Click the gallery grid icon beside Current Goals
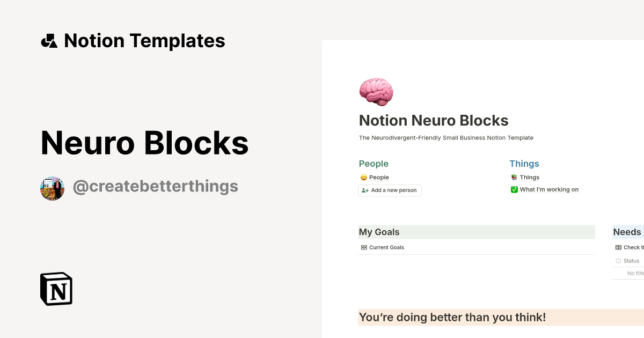644x338 pixels. [364, 247]
